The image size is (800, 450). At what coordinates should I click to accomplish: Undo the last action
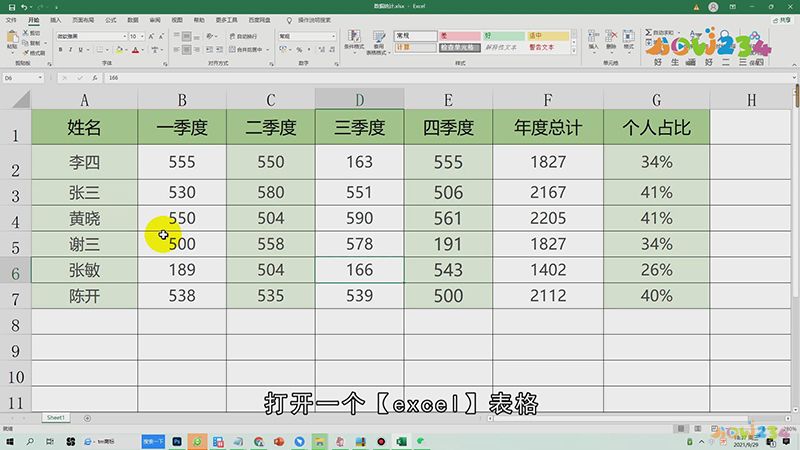(24, 7)
